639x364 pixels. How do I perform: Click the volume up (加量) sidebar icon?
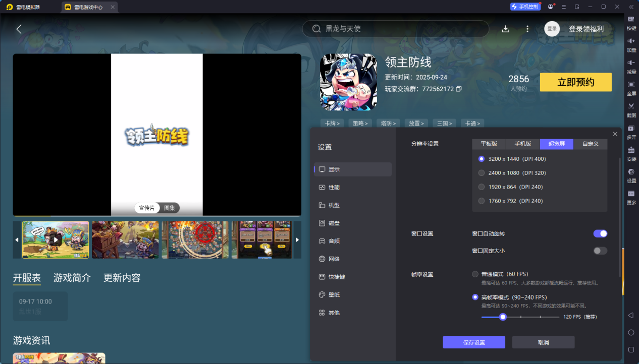point(631,45)
